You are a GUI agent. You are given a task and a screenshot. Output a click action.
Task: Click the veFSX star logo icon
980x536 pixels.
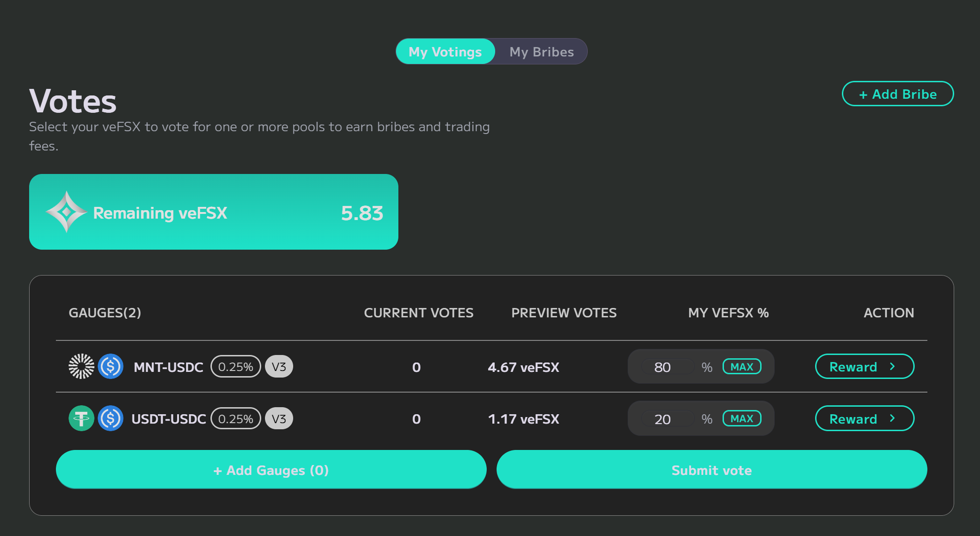[x=66, y=212]
